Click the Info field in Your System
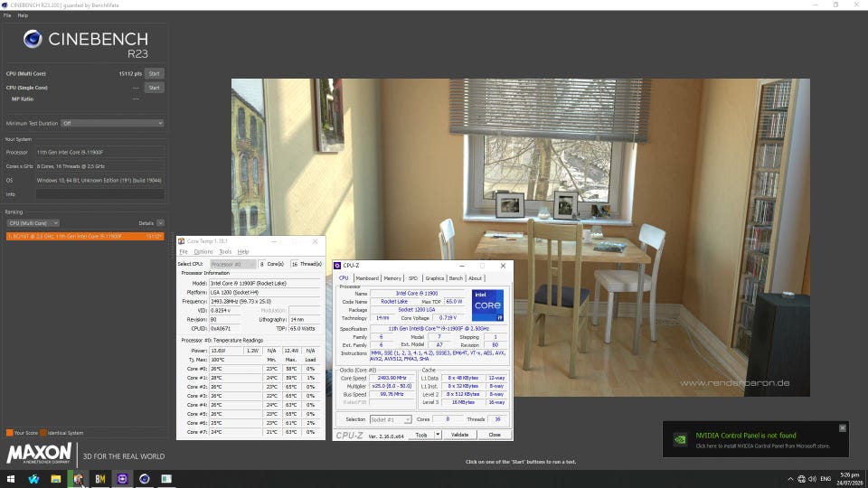868x488 pixels. click(x=100, y=194)
